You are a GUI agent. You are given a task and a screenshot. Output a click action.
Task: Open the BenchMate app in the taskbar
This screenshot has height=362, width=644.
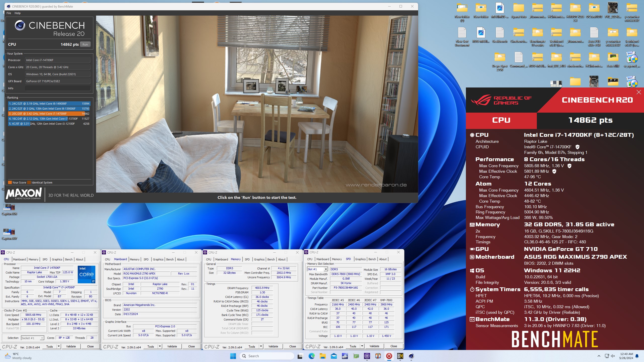click(400, 356)
